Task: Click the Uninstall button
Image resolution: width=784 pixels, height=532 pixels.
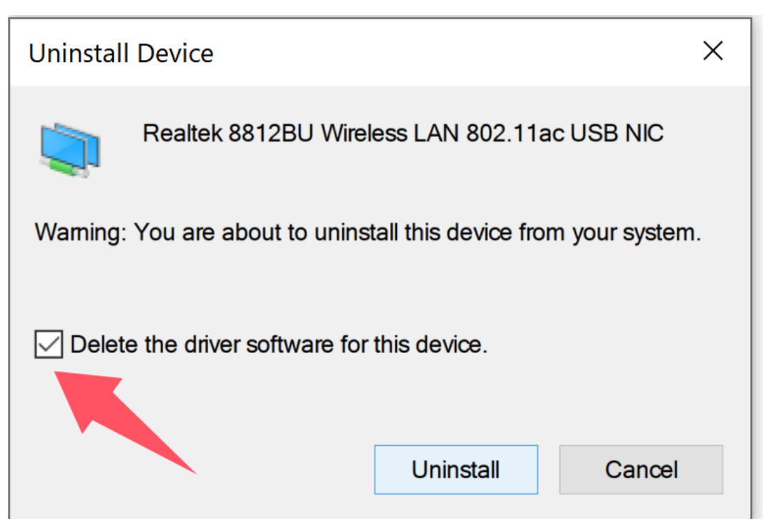Action: 456,470
